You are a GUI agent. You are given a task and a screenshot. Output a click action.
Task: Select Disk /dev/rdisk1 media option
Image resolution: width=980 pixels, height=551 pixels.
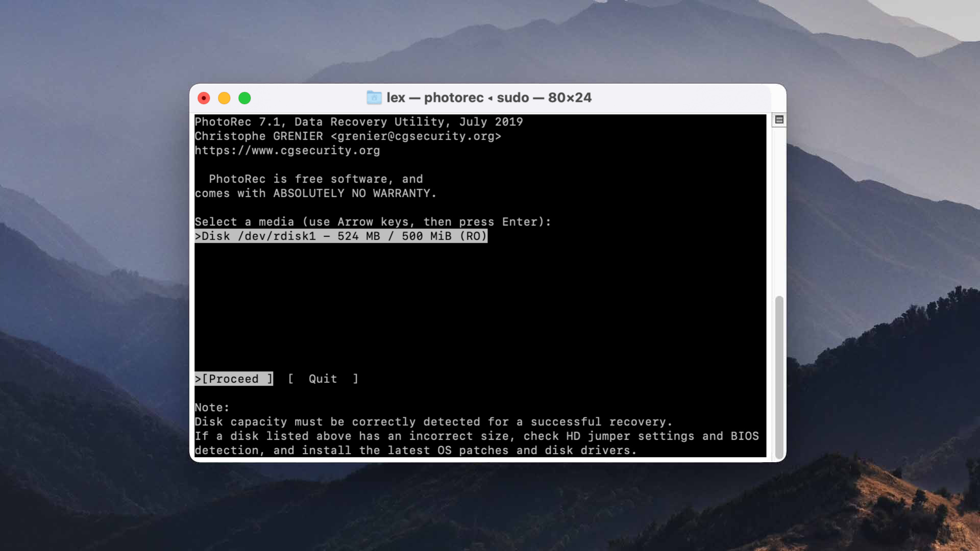click(341, 236)
